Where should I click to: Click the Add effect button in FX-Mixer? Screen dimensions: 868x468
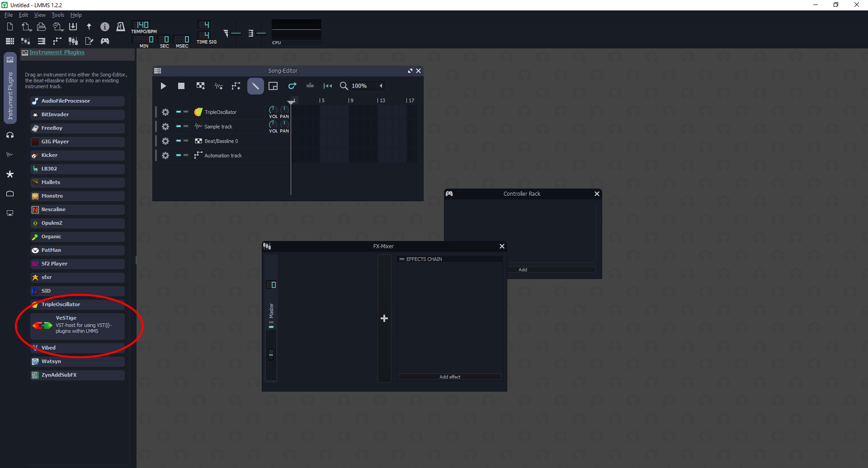click(449, 377)
